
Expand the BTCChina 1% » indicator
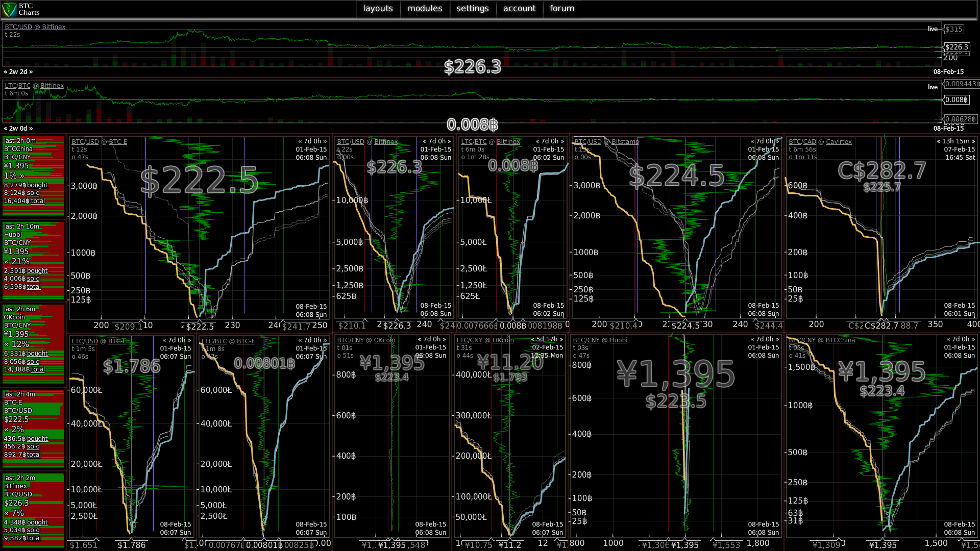point(14,176)
